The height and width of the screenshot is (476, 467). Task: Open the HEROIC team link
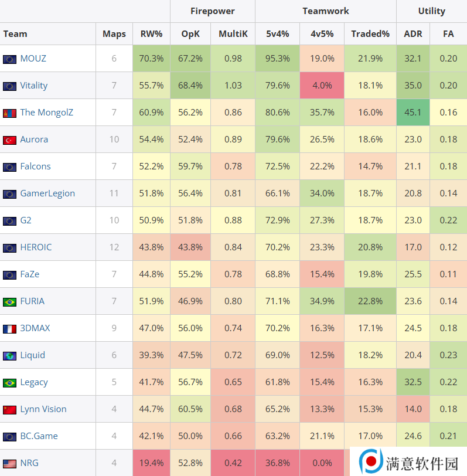(x=36, y=247)
